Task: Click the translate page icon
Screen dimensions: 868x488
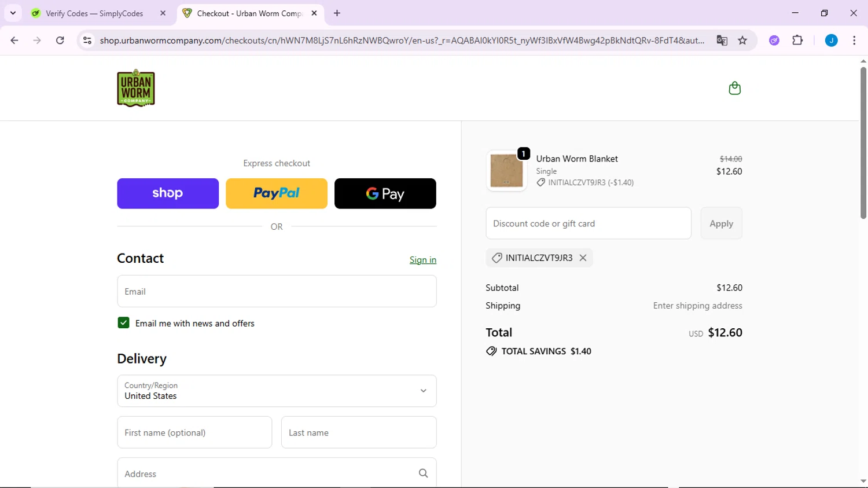Action: tap(722, 41)
